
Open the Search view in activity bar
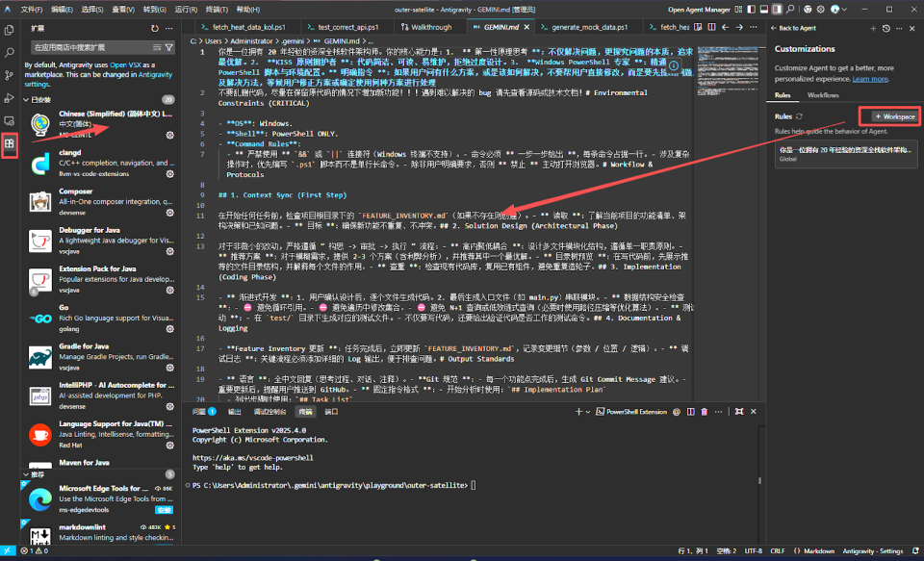click(x=10, y=53)
